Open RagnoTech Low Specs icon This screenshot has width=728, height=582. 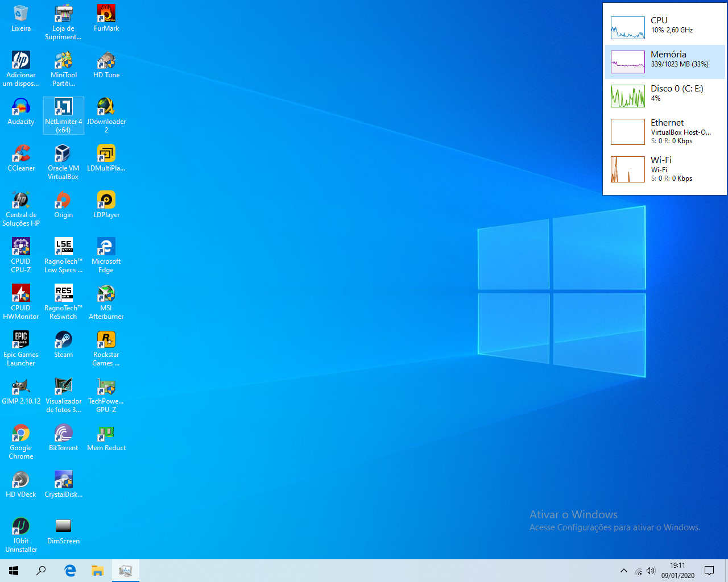(63, 255)
